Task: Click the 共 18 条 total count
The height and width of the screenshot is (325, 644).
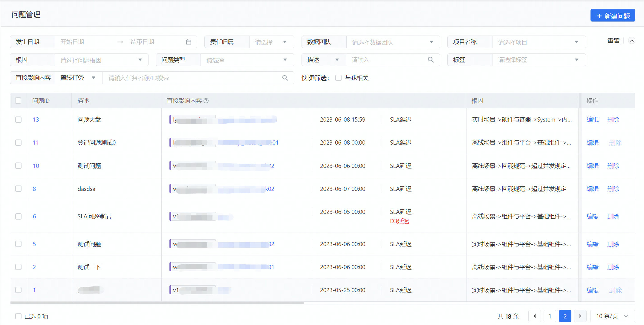Action: coord(508,316)
